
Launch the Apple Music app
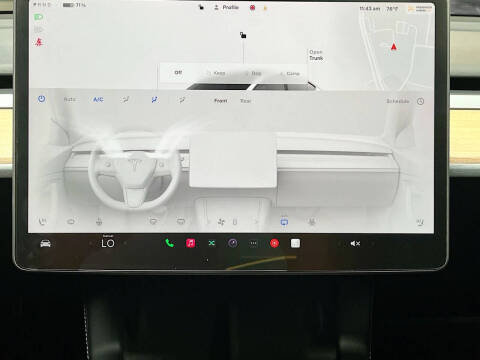coord(191,243)
